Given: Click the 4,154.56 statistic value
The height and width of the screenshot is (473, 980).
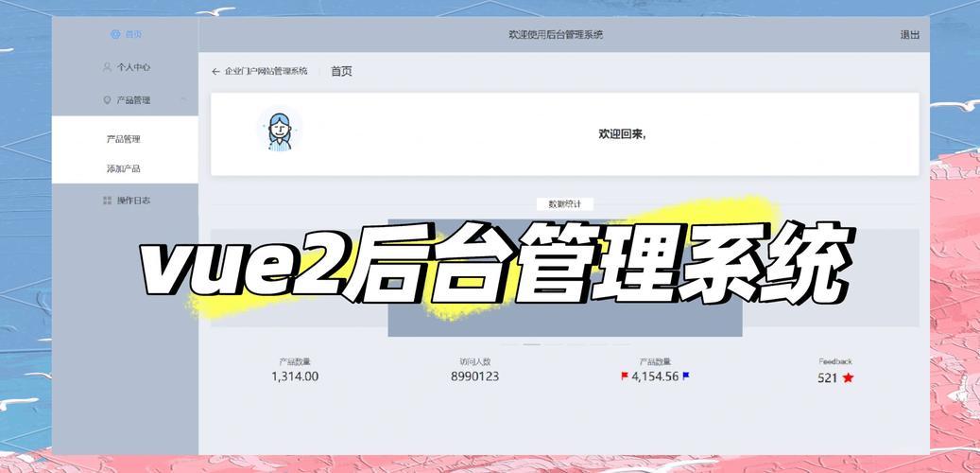Looking at the screenshot, I should (655, 377).
